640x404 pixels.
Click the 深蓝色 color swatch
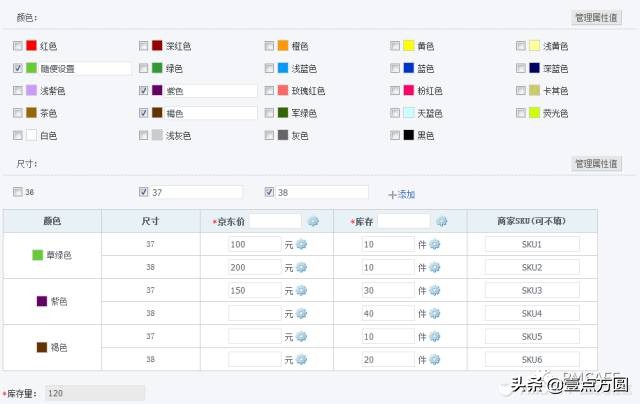pos(534,68)
